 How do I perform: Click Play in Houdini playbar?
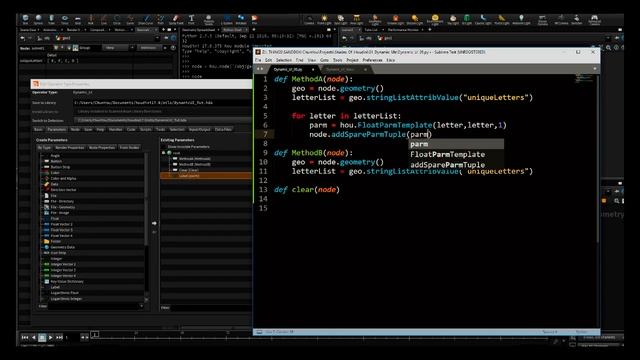50,338
